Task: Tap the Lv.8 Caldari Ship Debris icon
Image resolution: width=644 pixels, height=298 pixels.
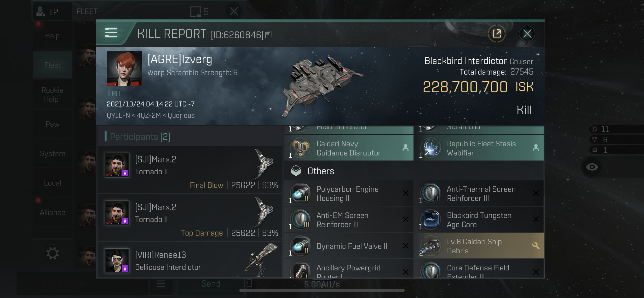Action: [x=431, y=246]
